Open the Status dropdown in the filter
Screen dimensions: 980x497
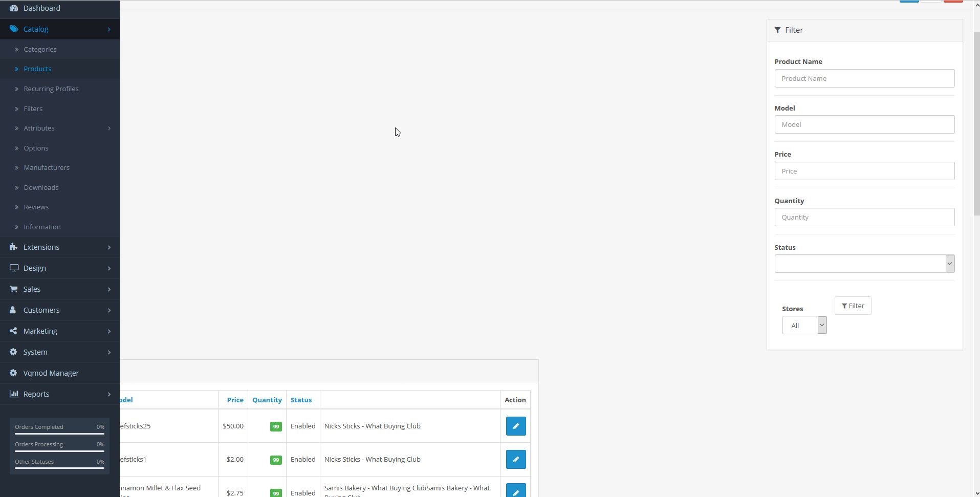point(864,264)
